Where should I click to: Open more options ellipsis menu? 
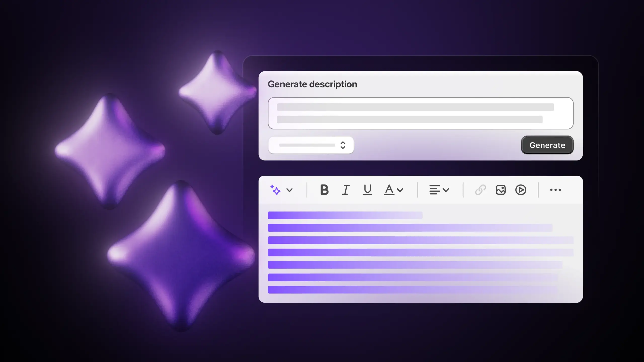(555, 190)
